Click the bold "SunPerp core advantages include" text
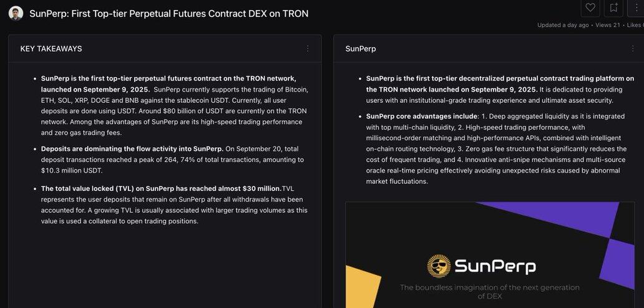644x308 pixels. [x=421, y=117]
